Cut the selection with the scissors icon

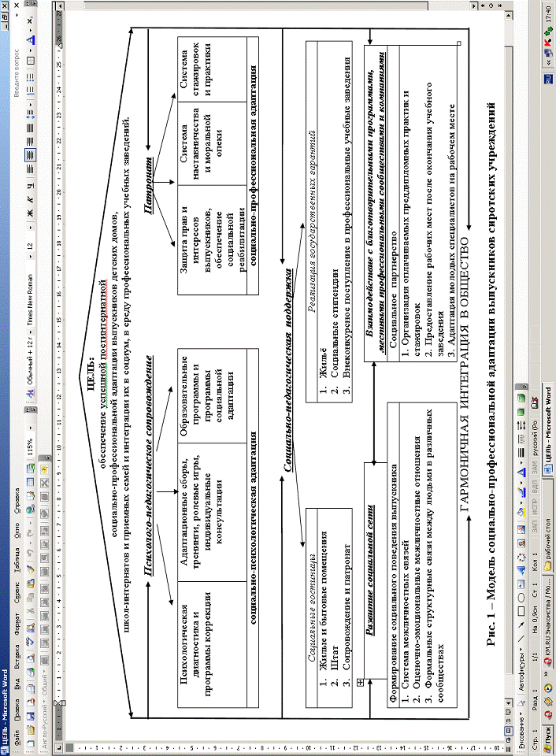tap(31, 611)
